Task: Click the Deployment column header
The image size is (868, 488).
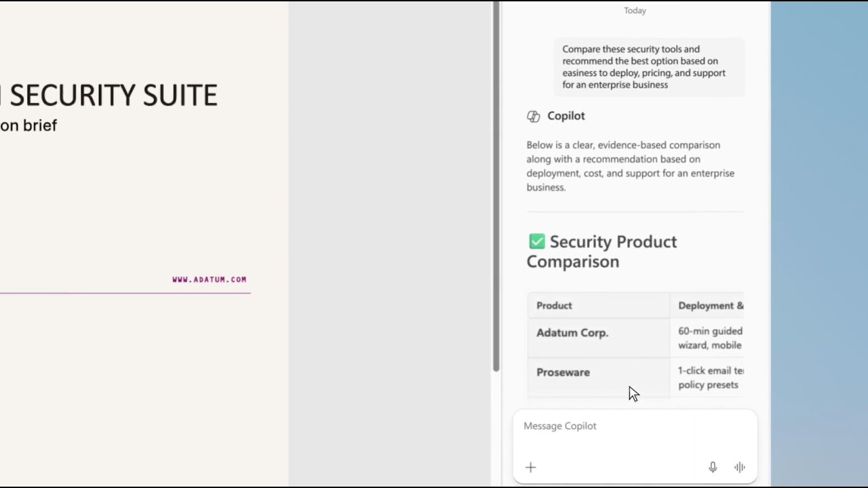Action: tap(707, 306)
